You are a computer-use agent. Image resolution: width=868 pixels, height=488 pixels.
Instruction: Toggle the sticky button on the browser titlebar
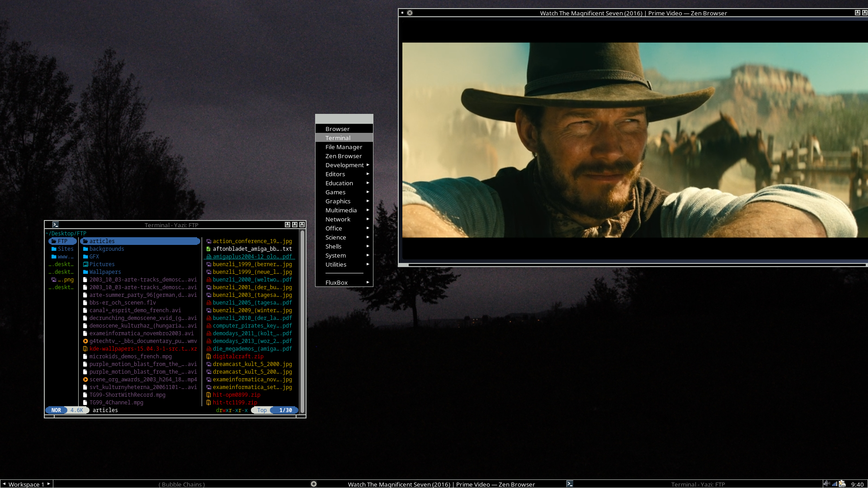(402, 13)
